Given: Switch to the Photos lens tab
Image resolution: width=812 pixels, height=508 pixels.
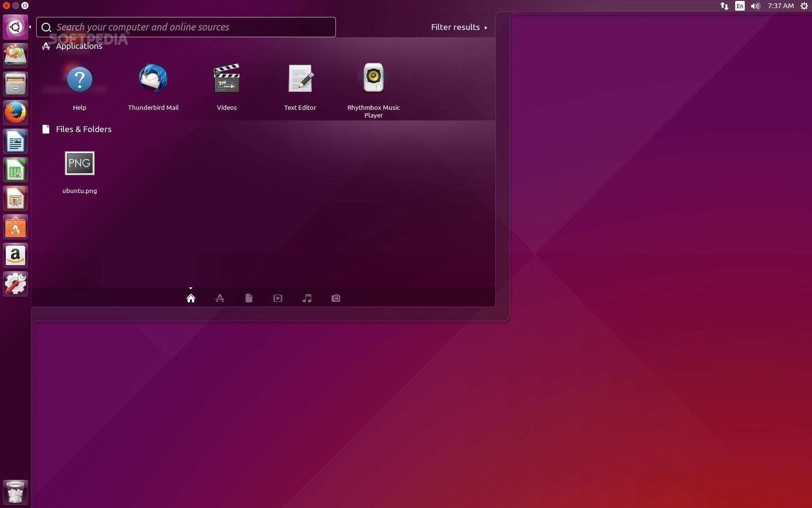Looking at the screenshot, I should pyautogui.click(x=336, y=298).
